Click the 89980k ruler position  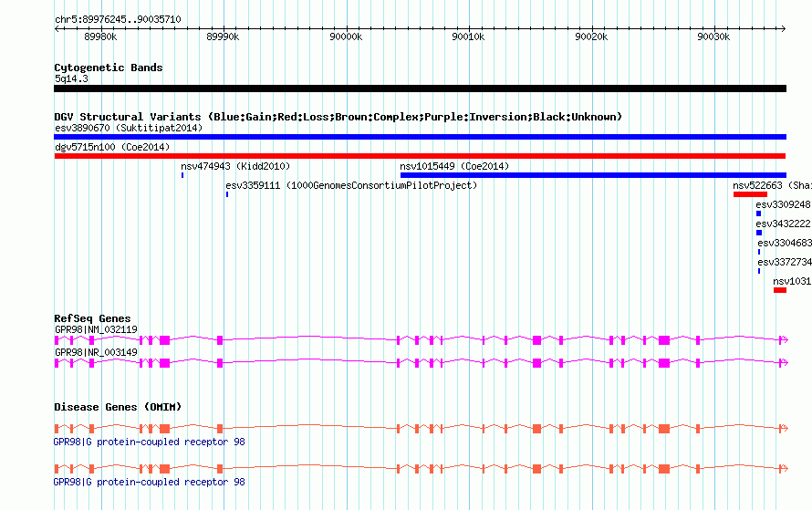click(100, 36)
